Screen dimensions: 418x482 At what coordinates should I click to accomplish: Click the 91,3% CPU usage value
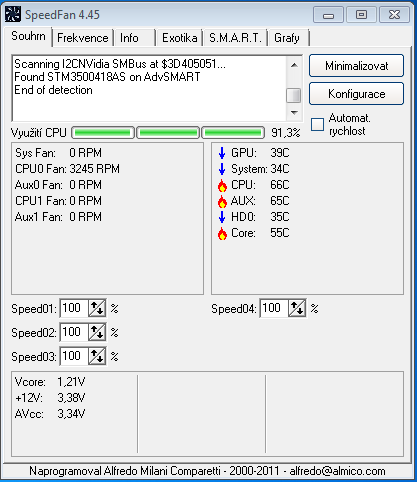(286, 133)
